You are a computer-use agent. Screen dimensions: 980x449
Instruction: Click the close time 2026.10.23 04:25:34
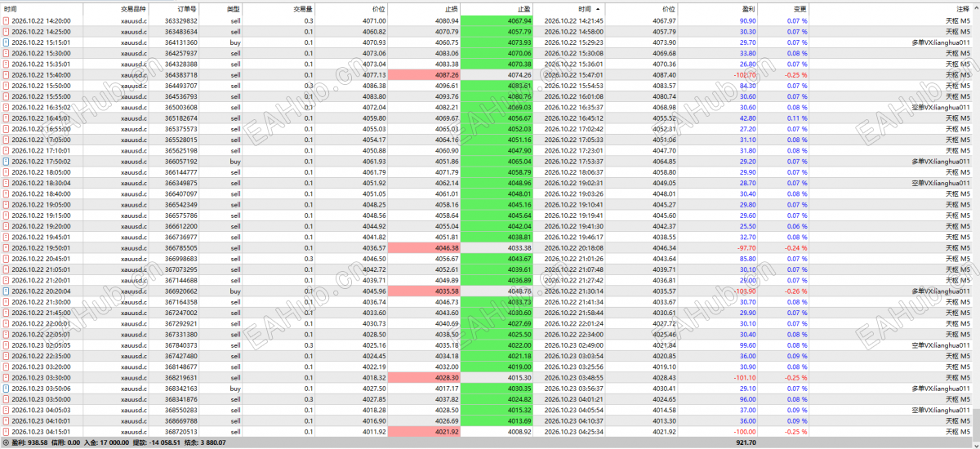click(573, 431)
